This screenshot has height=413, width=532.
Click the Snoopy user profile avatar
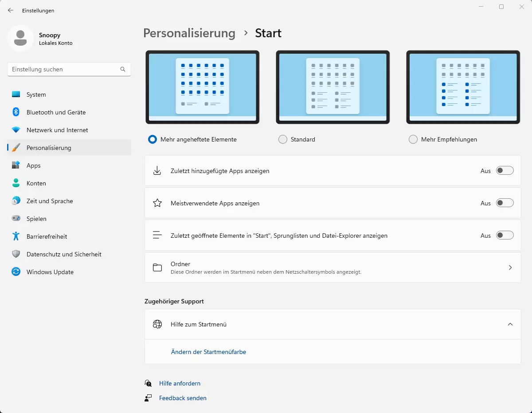pyautogui.click(x=20, y=39)
